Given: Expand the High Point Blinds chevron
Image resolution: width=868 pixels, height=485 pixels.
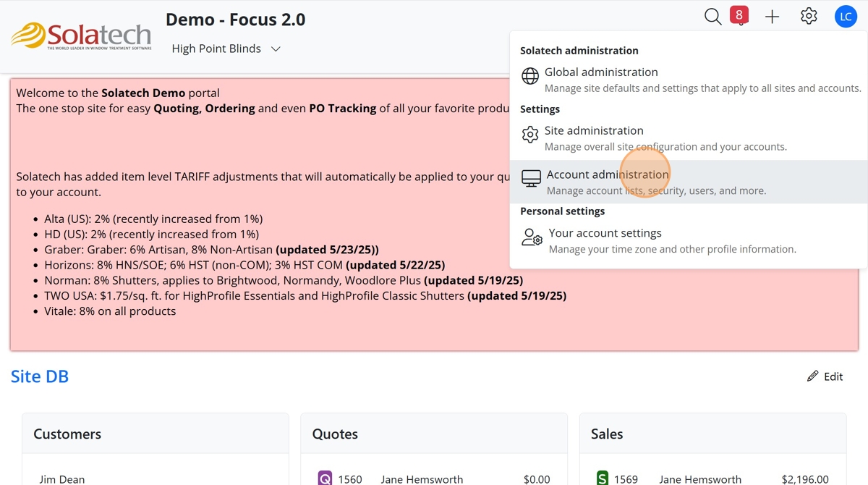Looking at the screenshot, I should [x=276, y=49].
